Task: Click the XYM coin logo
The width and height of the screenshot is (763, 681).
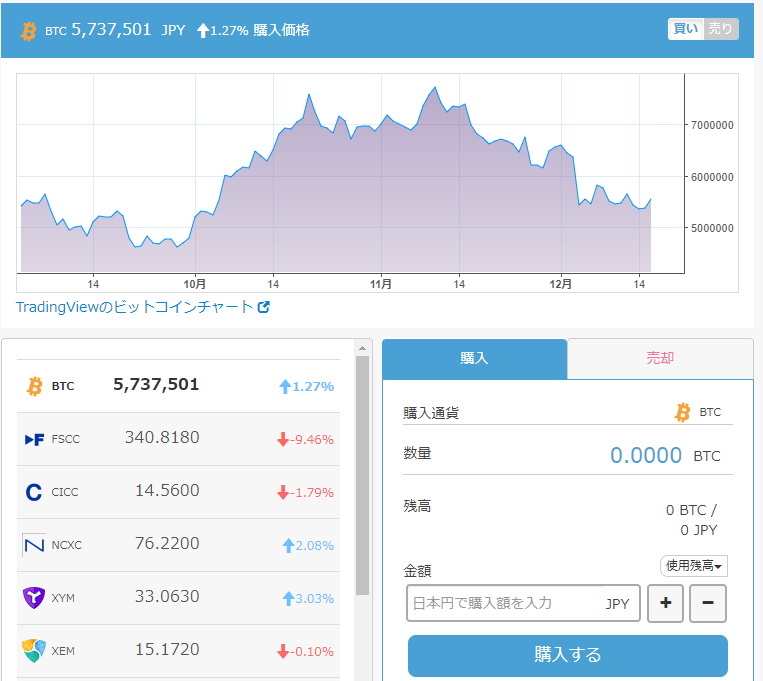Action: coord(34,598)
